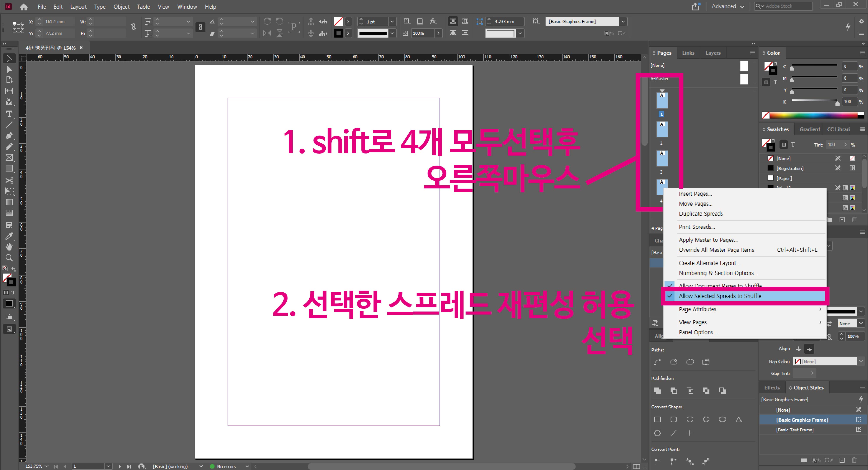
Task: Open the zoom level 153.75% dropdown
Action: 46,466
